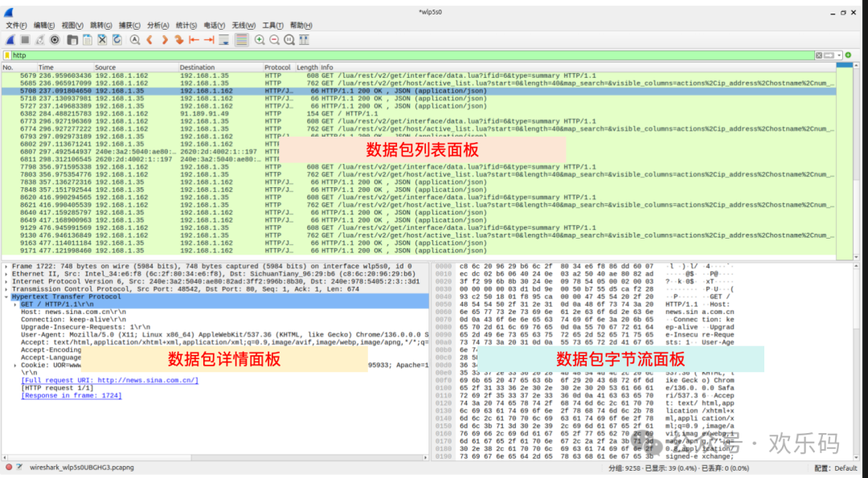
Task: Stop the running packet capture
Action: click(25, 40)
